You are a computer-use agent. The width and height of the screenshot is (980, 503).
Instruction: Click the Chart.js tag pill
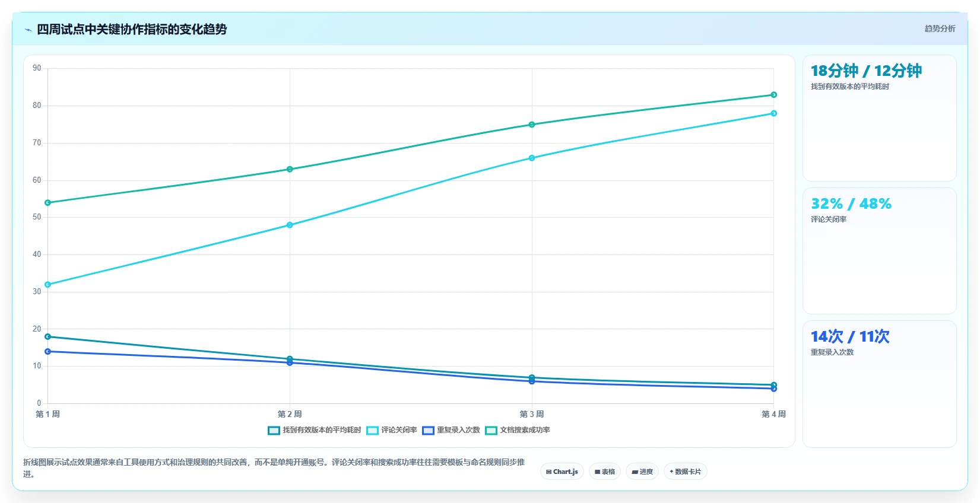click(562, 472)
